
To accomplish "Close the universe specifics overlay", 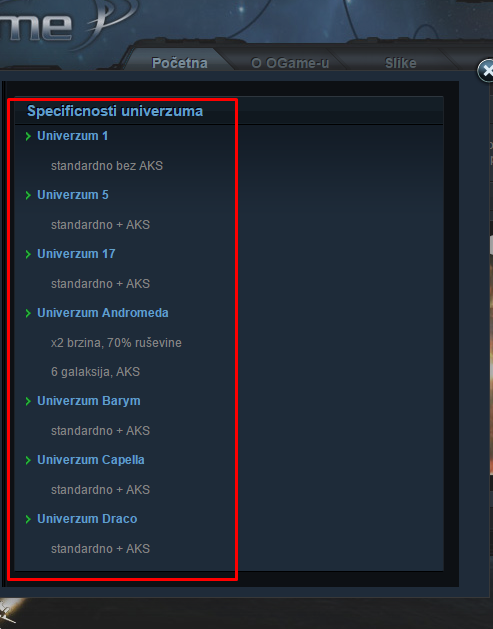I will 486,71.
